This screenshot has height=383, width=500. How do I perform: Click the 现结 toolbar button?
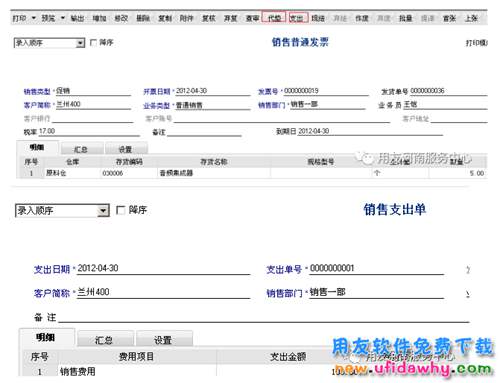[x=318, y=18]
